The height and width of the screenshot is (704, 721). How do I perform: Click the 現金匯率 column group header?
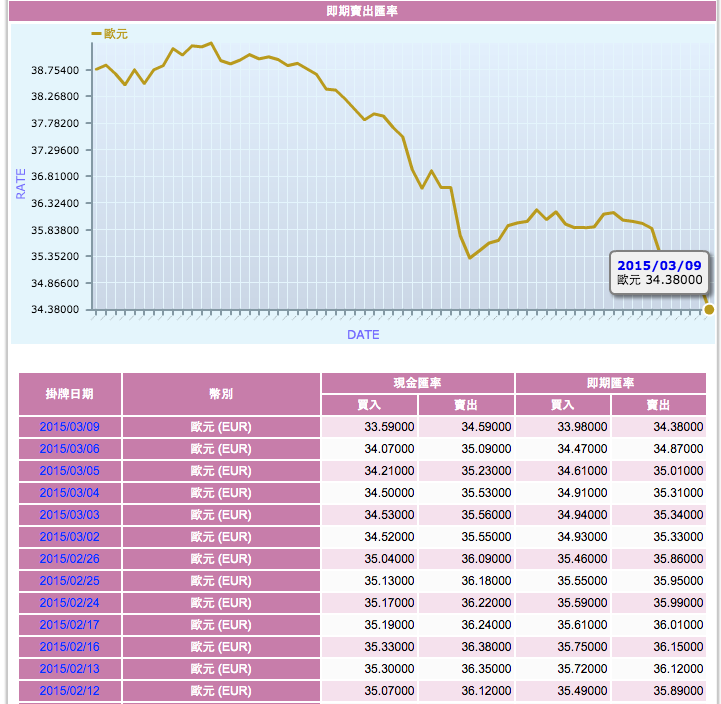(418, 383)
